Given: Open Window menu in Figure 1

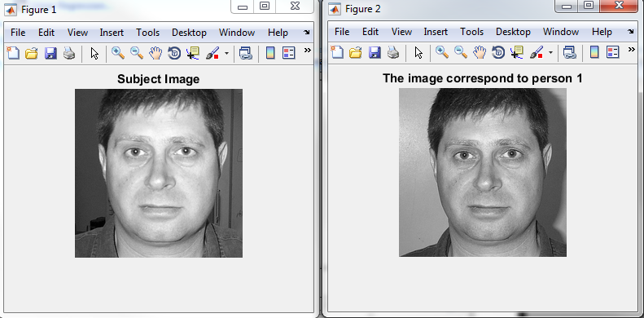Looking at the screenshot, I should (x=237, y=33).
